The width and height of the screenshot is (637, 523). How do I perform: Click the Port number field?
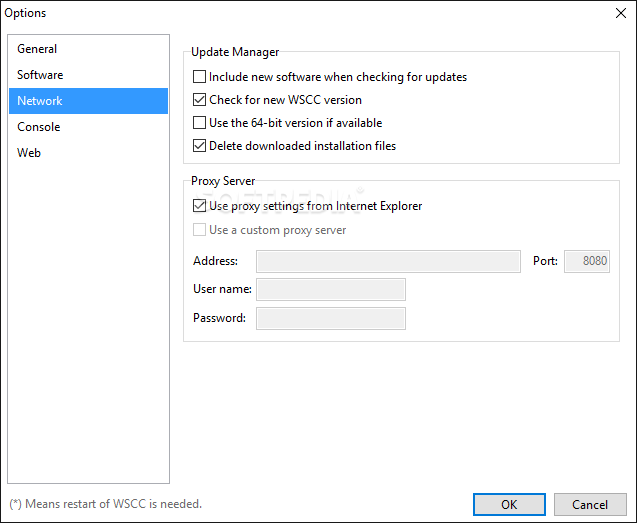pos(587,262)
